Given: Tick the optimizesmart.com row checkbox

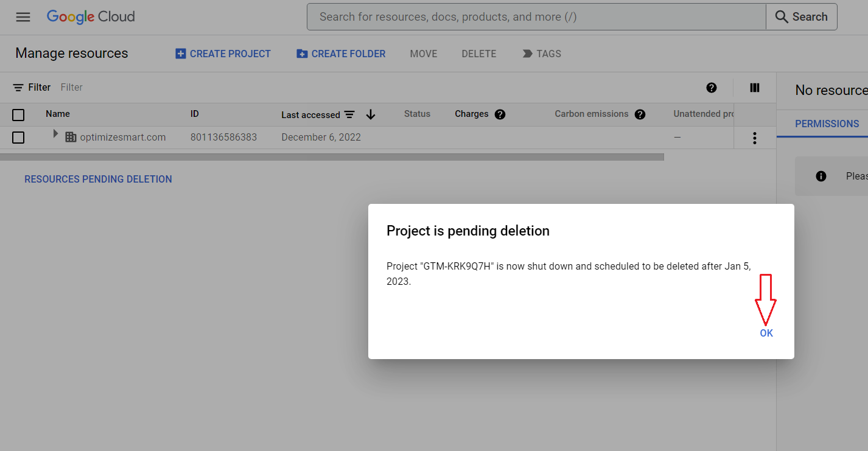Looking at the screenshot, I should pos(18,138).
